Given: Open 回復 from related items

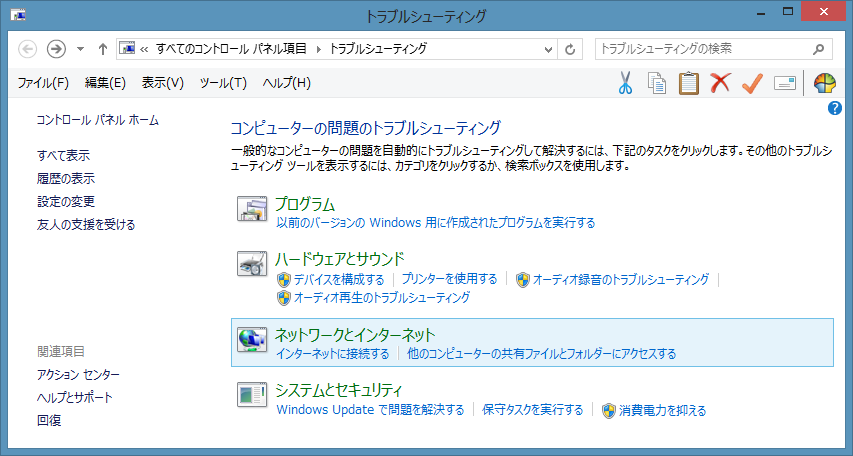Looking at the screenshot, I should point(49,420).
